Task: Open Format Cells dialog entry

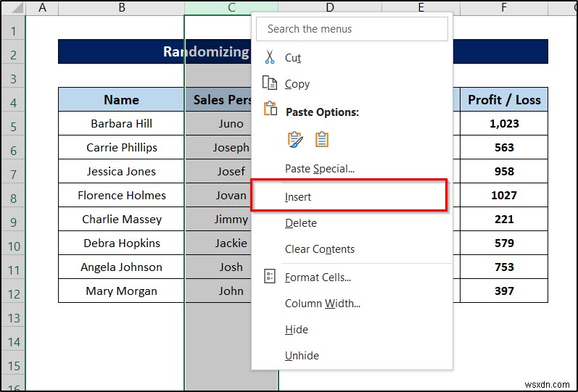Action: [x=352, y=277]
